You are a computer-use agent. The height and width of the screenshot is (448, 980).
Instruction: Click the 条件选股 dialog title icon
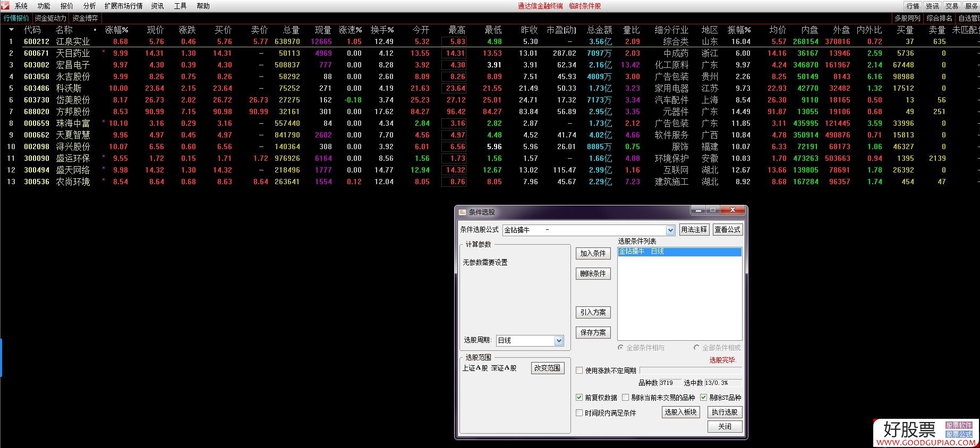coord(462,212)
